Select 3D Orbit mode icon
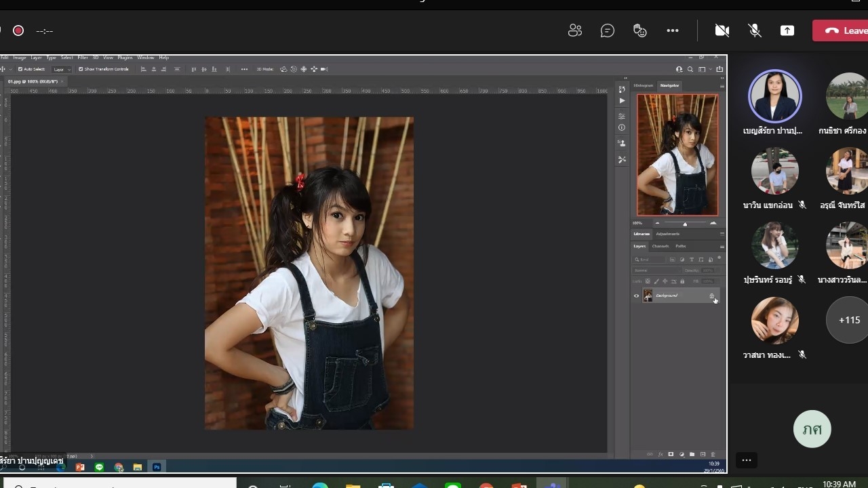The height and width of the screenshot is (488, 868). point(283,69)
